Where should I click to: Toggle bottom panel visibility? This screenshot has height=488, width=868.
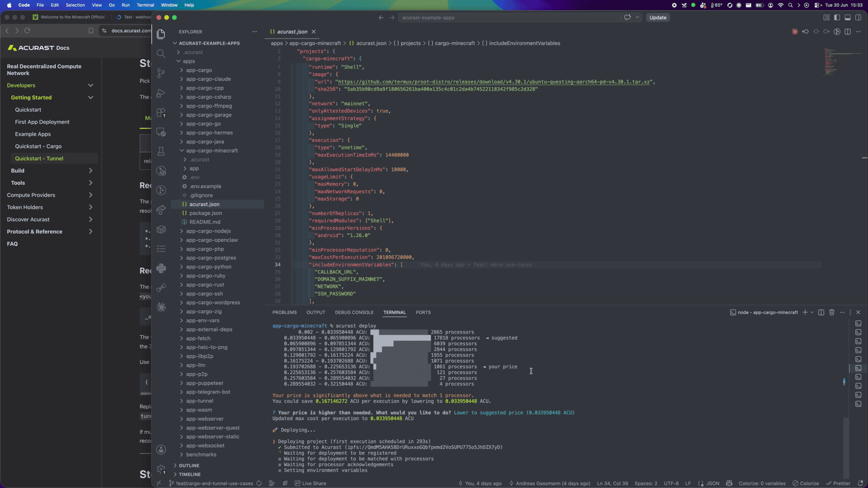tap(847, 17)
